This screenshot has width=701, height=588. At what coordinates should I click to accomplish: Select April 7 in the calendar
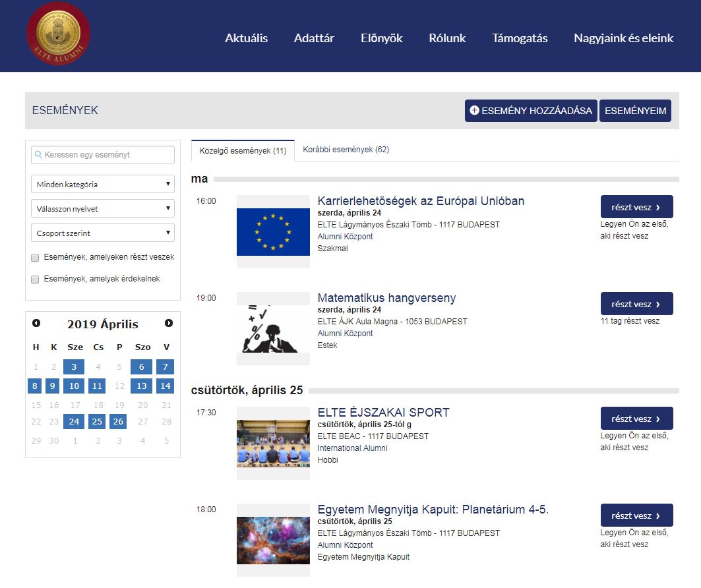[x=165, y=367]
